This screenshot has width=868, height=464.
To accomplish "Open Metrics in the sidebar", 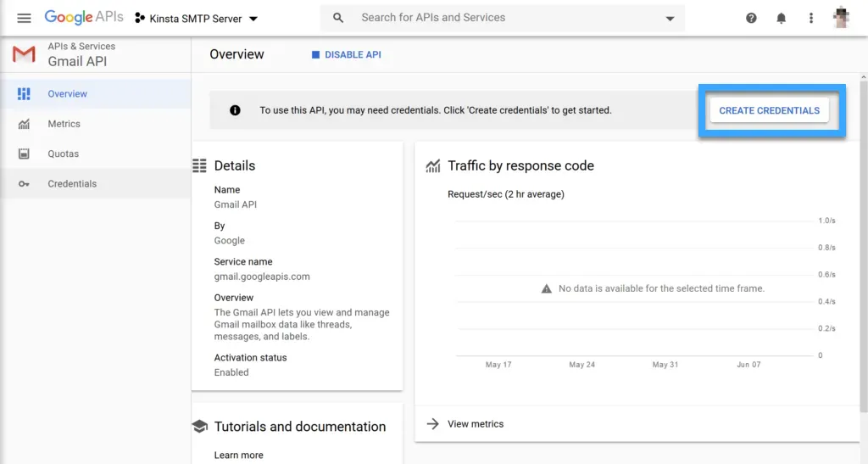I will pyautogui.click(x=96, y=124).
